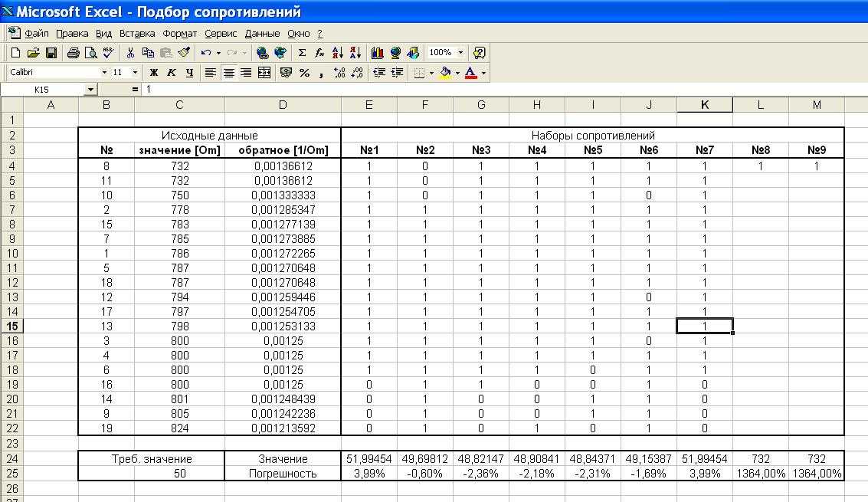Expand the font size 11 dropdown

click(x=135, y=72)
